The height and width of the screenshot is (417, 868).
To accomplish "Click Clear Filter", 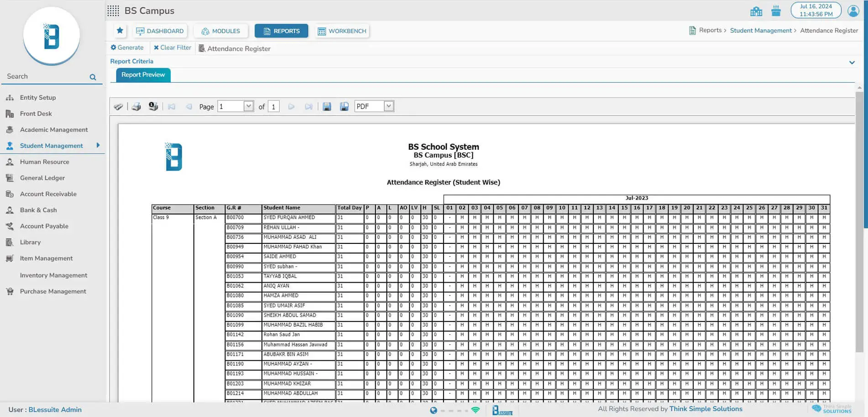I will point(173,48).
